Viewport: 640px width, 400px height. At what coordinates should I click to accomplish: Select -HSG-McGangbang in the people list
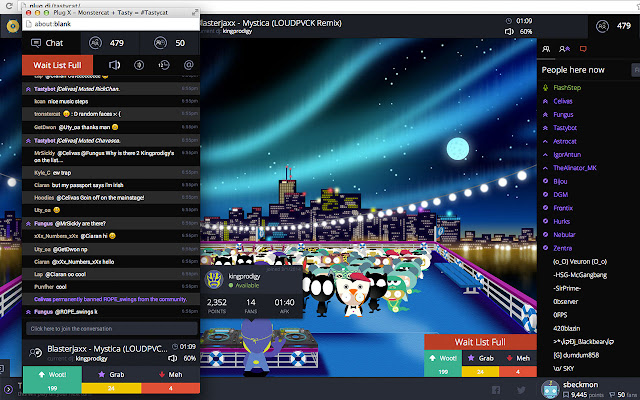pyautogui.click(x=580, y=275)
